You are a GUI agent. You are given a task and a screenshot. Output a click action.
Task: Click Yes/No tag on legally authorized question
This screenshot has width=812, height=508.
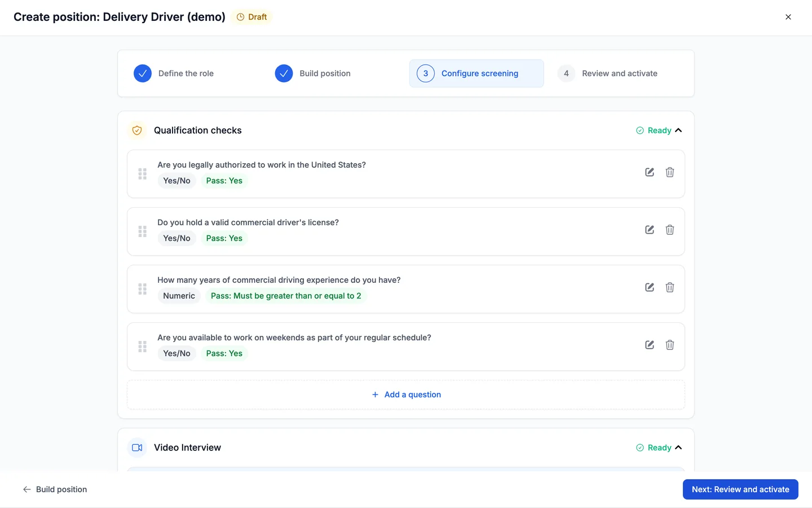[176, 181]
